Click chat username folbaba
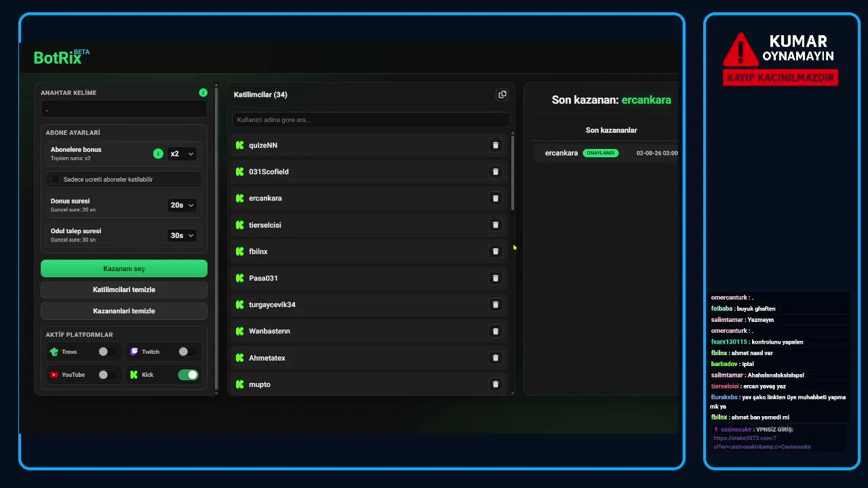Screen dimensions: 868x488 coord(722,309)
